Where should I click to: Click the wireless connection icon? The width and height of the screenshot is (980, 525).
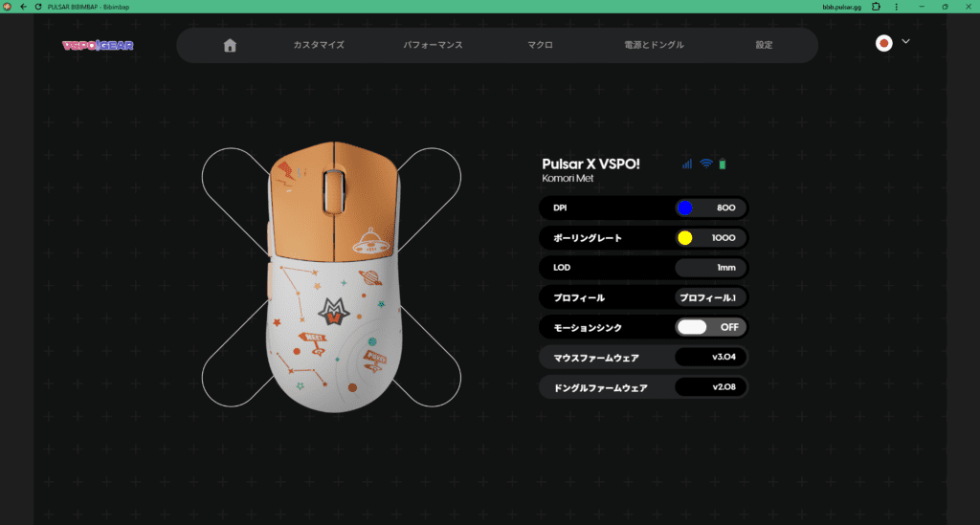[x=706, y=164]
